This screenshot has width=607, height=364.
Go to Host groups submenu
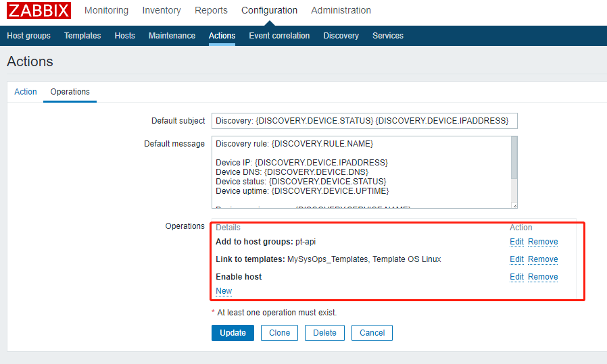[x=28, y=36]
